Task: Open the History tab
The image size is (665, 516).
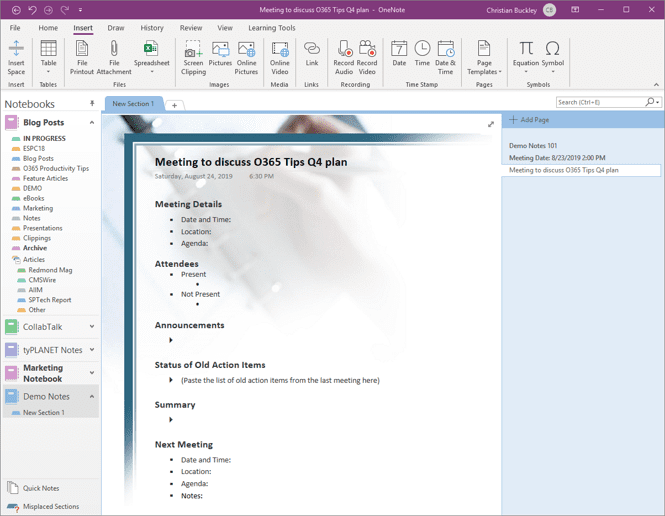Action: click(152, 28)
